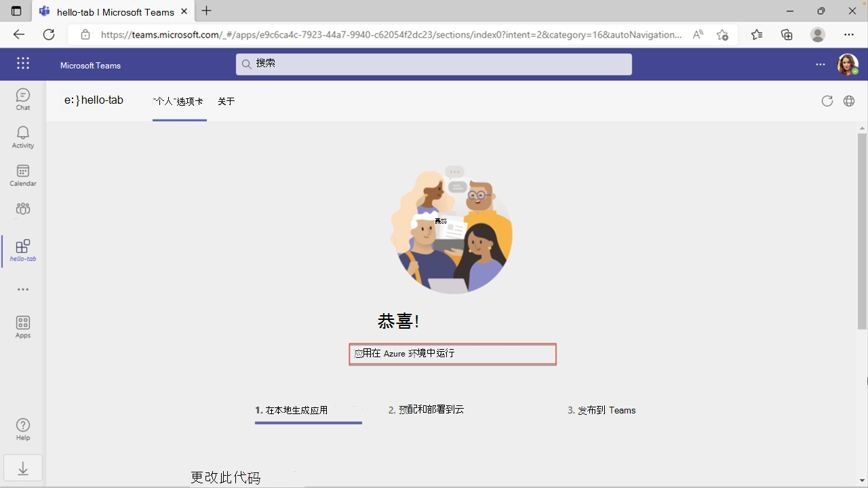Select step 2 预配和部署到云

tap(427, 410)
